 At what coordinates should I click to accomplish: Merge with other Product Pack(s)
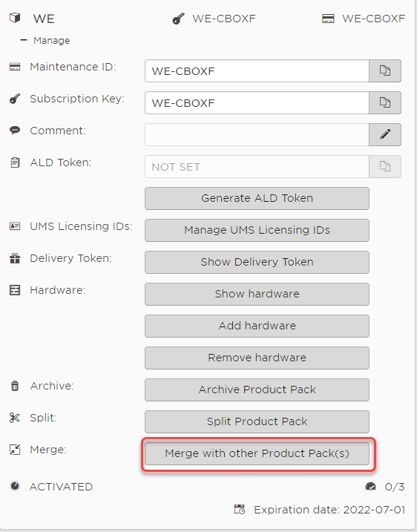(x=257, y=453)
